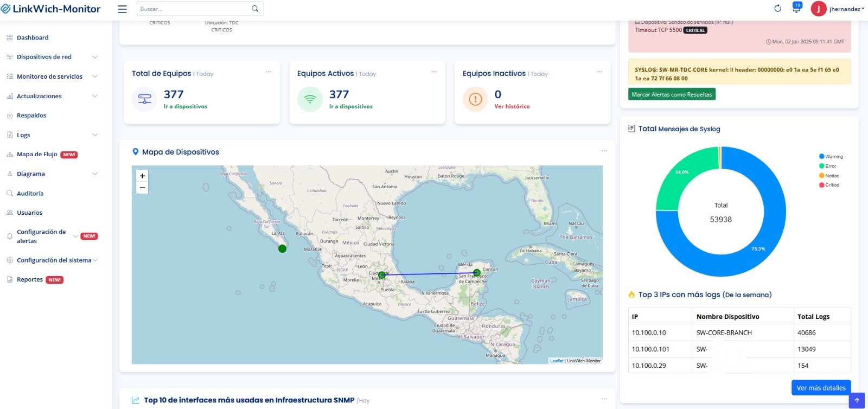Open Mapa de Flujo in sidebar
Screen dimensions: 868x409
[x=37, y=154]
